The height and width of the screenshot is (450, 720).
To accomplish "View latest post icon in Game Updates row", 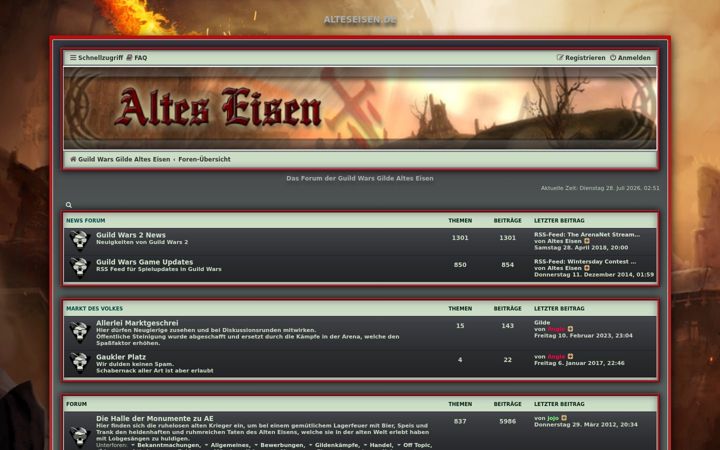I will pyautogui.click(x=587, y=268).
